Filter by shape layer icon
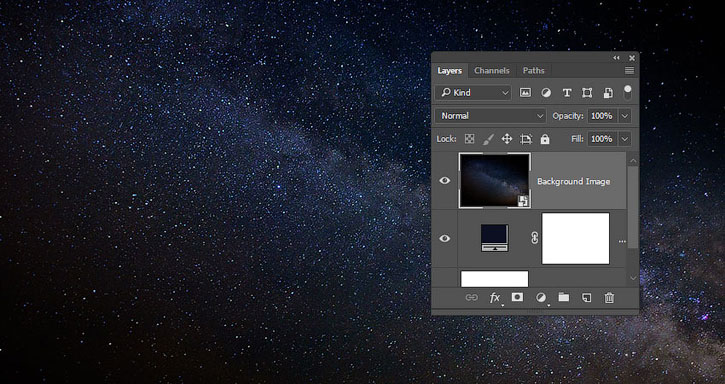 click(x=587, y=93)
